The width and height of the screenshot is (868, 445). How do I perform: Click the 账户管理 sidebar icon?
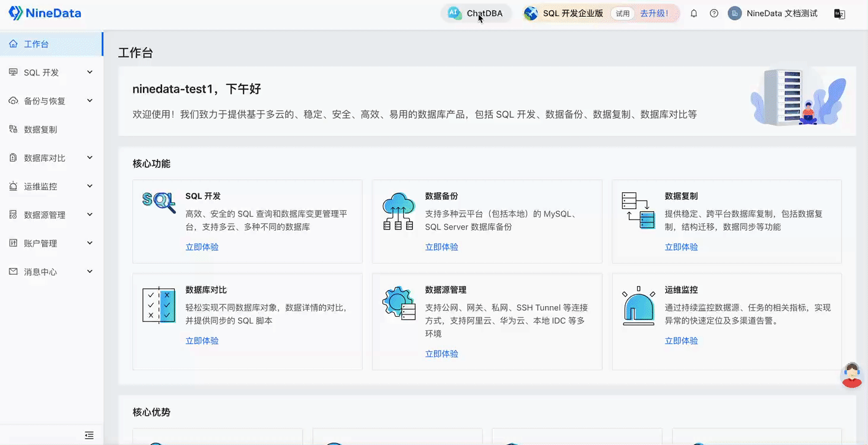[x=13, y=243]
